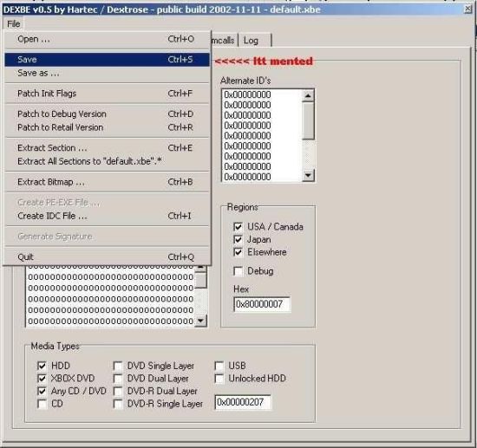Enable the CD media type checkbox
Image resolution: width=477 pixels, height=448 pixels.
(42, 404)
